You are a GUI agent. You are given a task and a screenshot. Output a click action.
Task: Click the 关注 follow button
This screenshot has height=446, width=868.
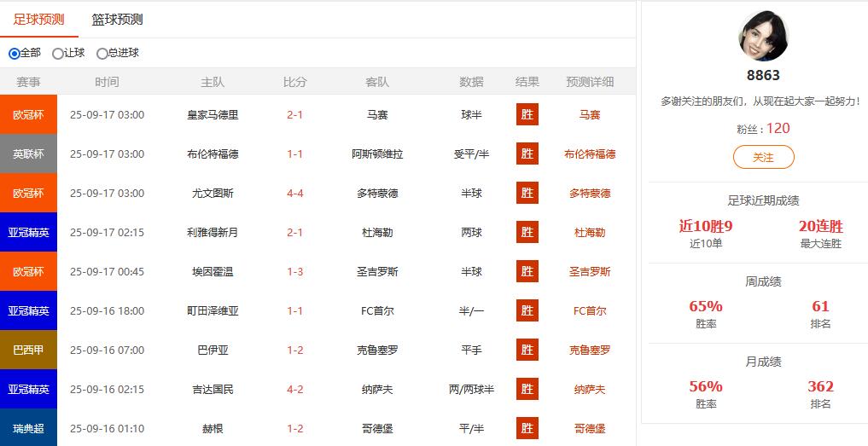(763, 157)
